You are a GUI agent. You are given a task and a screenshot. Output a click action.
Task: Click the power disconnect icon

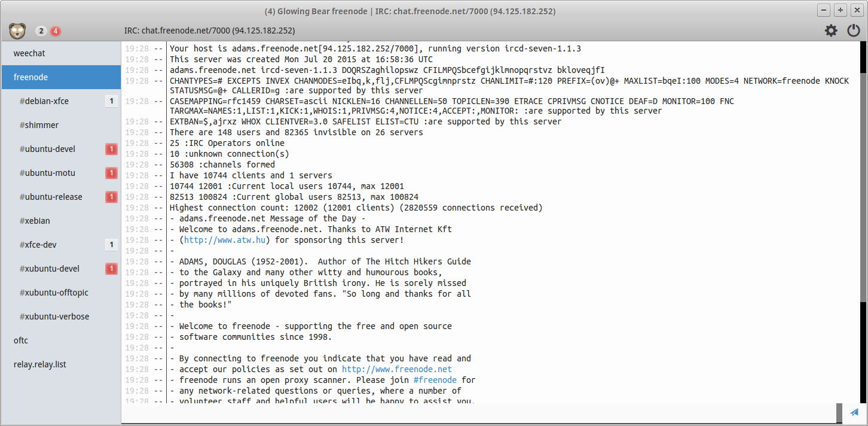point(854,31)
